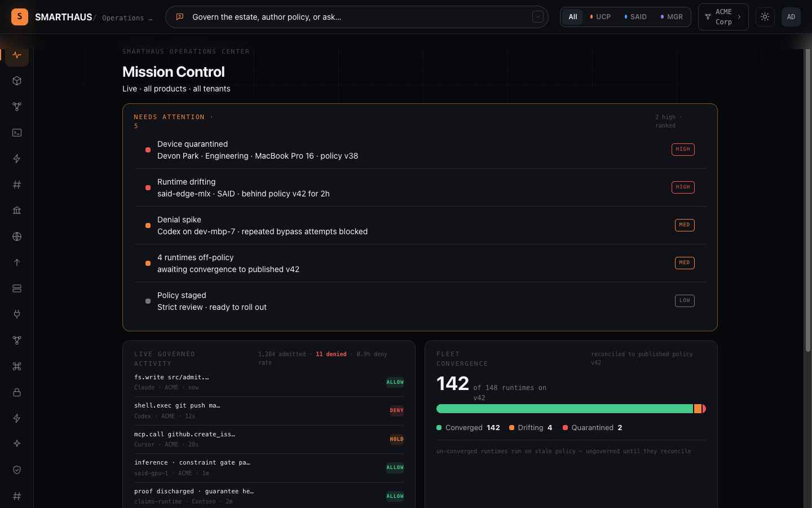Viewport: 812px width, 508px height.
Task: Click the orange SMARTHAUS logo
Action: [x=20, y=17]
